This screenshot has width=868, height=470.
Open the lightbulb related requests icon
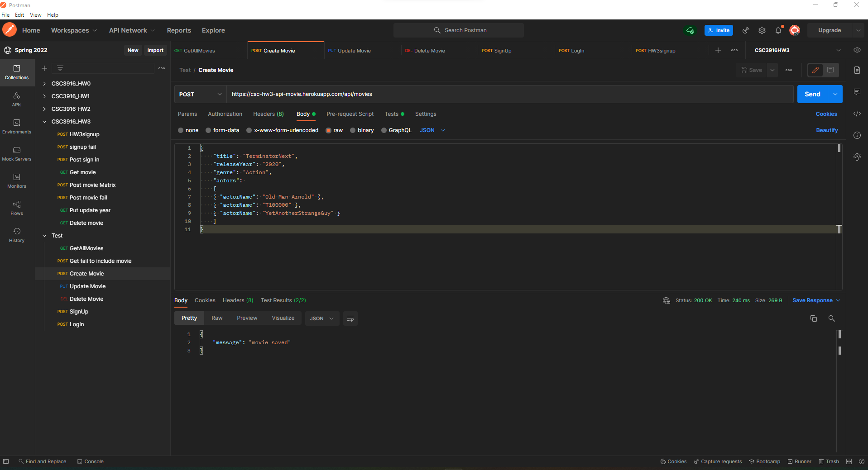pyautogui.click(x=857, y=157)
